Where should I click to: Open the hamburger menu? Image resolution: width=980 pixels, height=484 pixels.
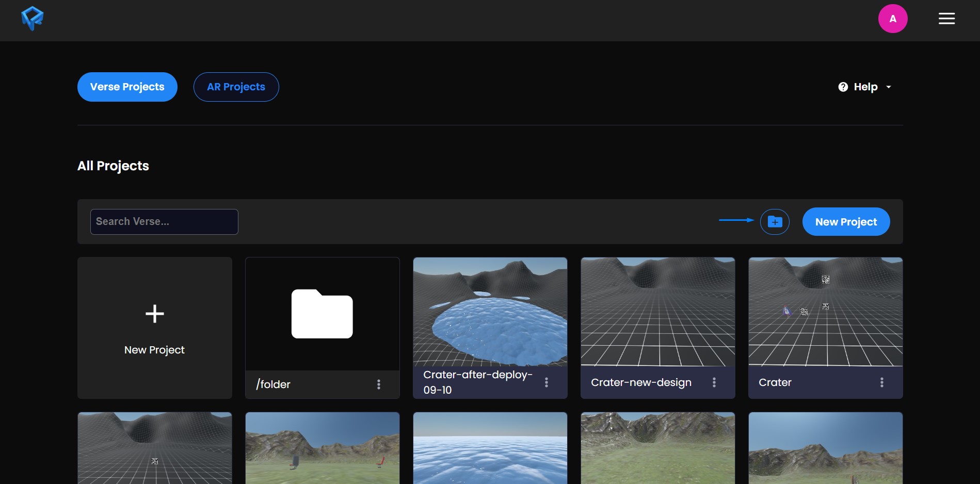point(946,19)
